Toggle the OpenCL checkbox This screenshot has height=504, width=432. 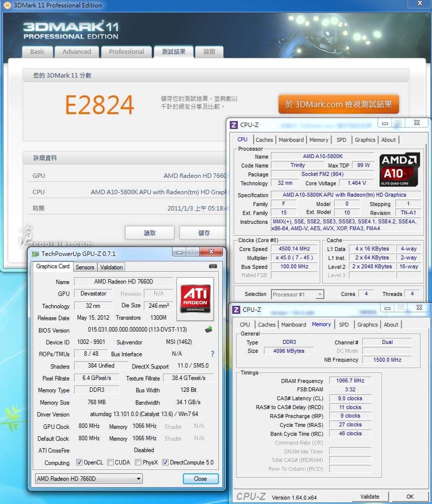tap(79, 462)
